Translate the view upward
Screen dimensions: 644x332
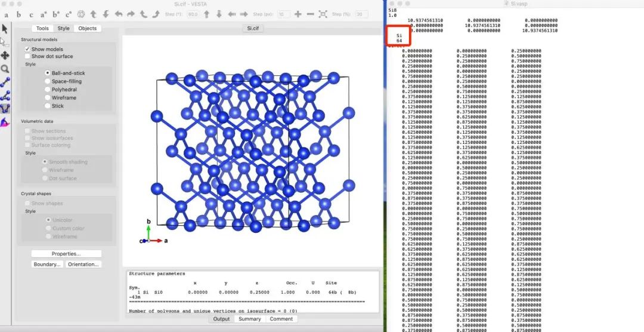pos(206,14)
